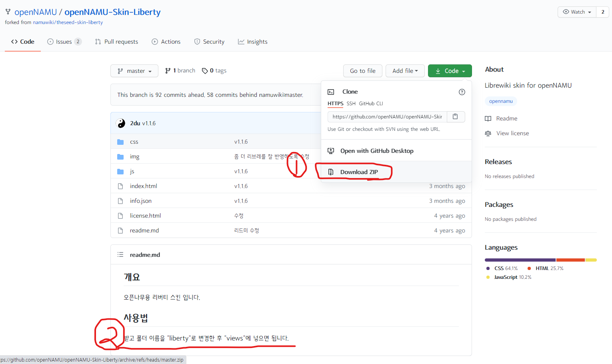Screen dimensions: 612x364
Task: Click the book icon next to Readme
Action: pyautogui.click(x=488, y=118)
